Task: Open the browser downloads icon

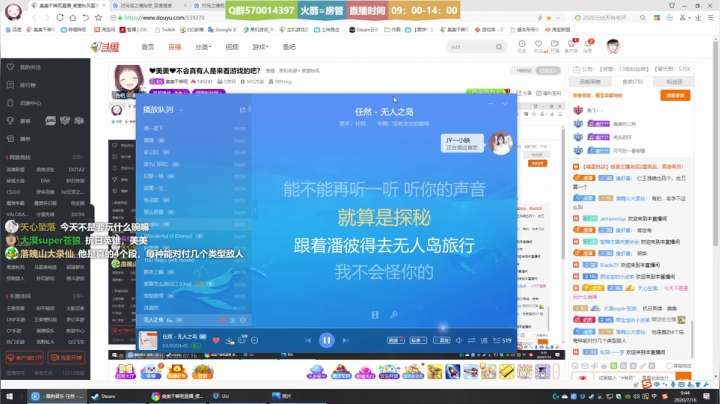Action: pos(698,17)
